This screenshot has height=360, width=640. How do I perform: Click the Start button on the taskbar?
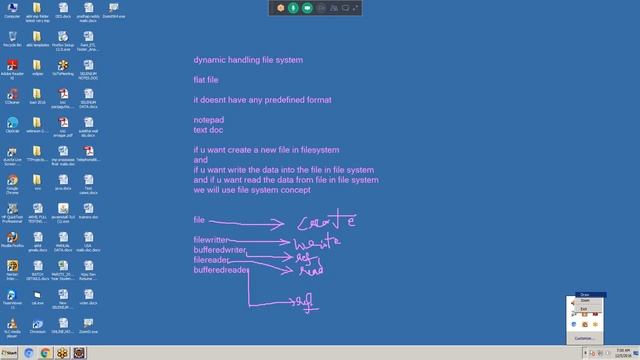(9, 353)
